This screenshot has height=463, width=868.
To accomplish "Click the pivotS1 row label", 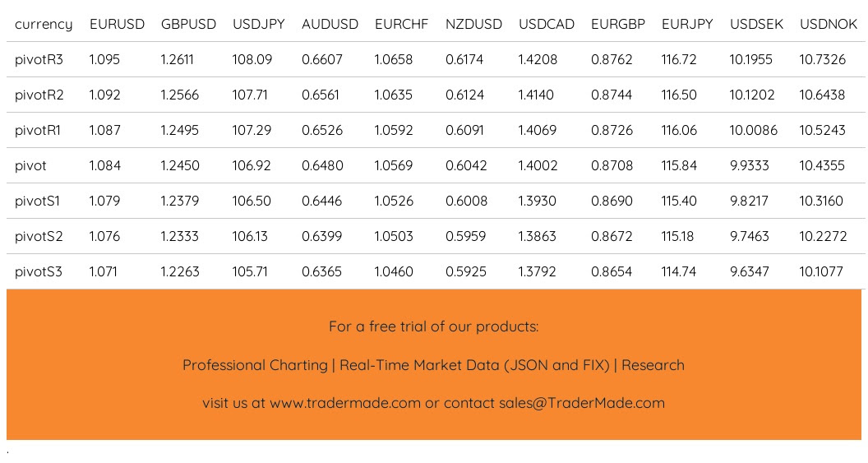I will 37,201.
